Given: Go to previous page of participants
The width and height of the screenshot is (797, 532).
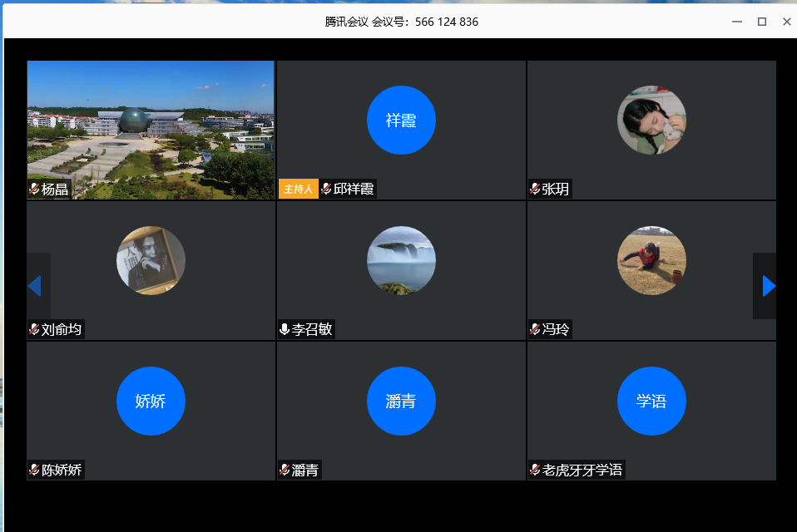Looking at the screenshot, I should 35,286.
